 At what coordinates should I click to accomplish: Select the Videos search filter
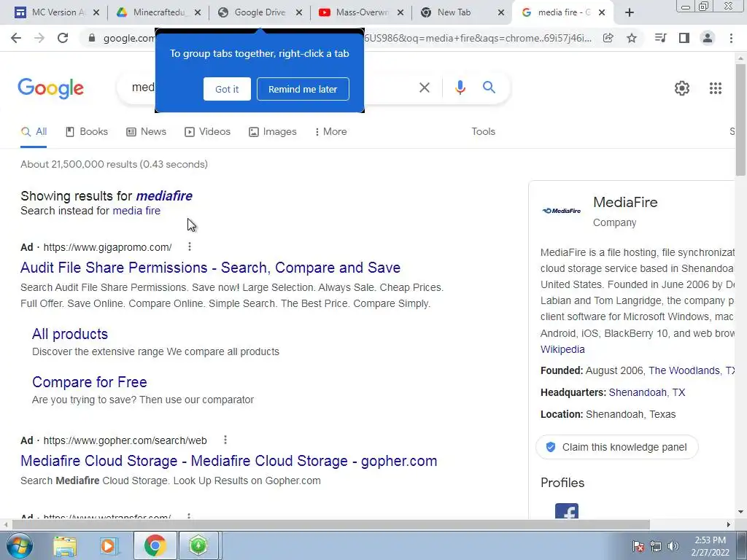[207, 132]
